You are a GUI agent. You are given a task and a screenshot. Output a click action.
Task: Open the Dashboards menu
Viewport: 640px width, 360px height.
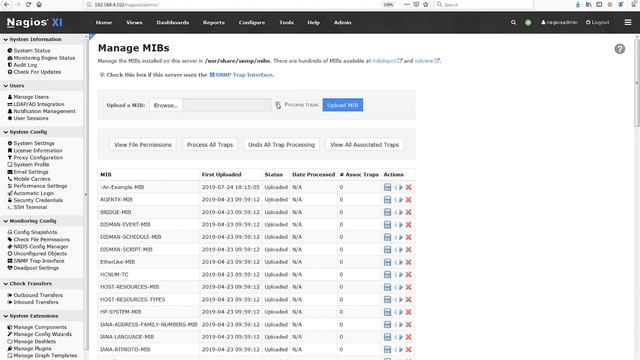pos(173,22)
